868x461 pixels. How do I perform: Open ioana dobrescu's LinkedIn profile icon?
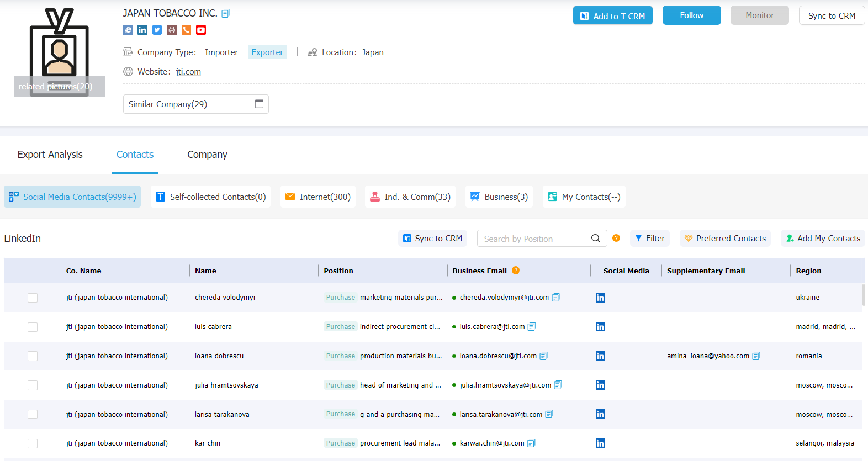click(x=600, y=356)
